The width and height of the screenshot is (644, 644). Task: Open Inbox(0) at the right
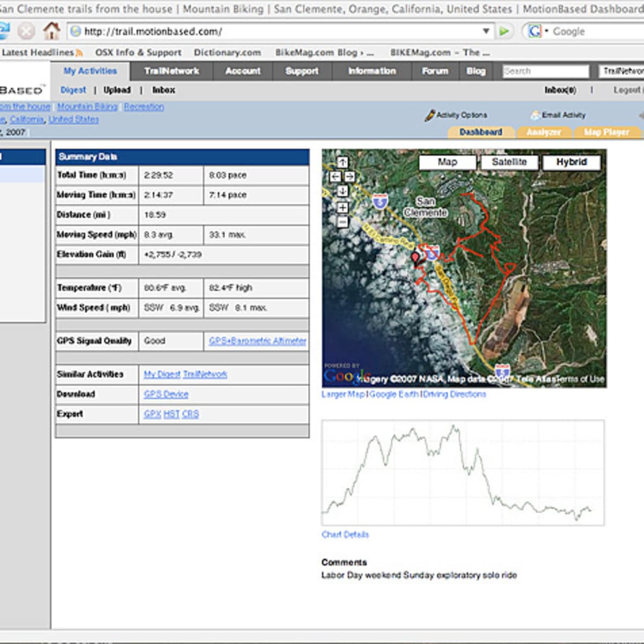(560, 90)
